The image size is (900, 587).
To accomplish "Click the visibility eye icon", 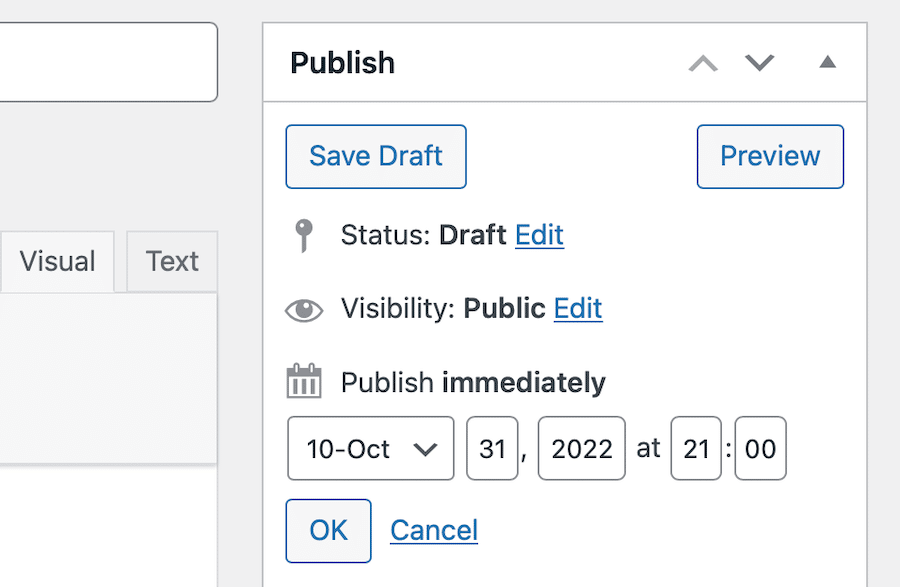I will pyautogui.click(x=304, y=310).
